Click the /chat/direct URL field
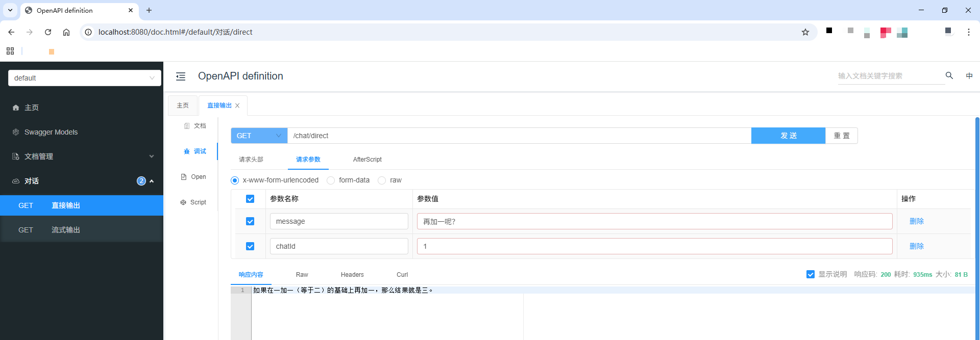 pyautogui.click(x=519, y=136)
